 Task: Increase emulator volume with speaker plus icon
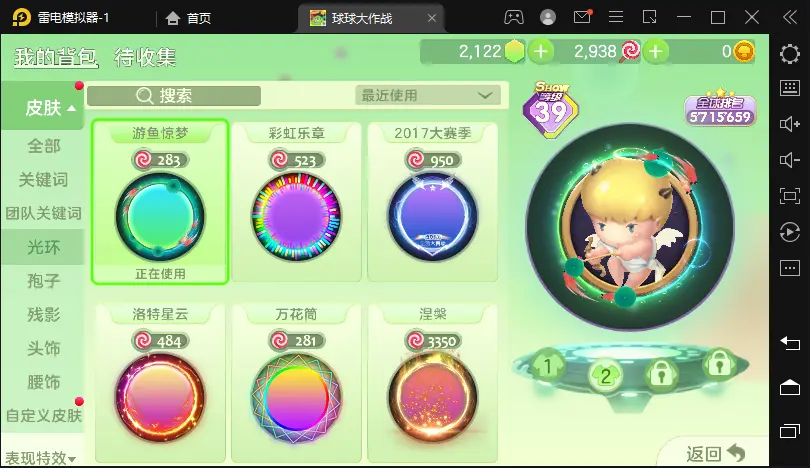789,124
